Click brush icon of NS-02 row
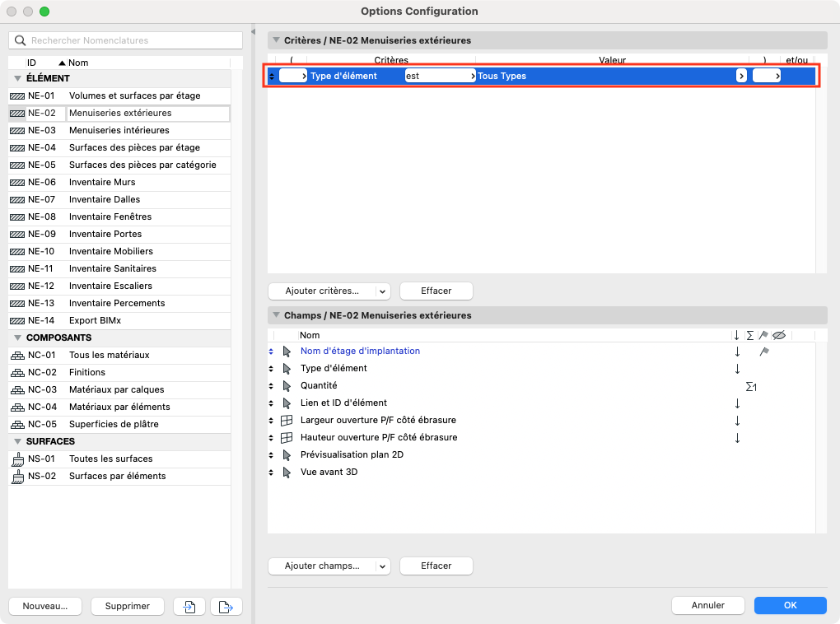This screenshot has height=624, width=840. [18, 476]
